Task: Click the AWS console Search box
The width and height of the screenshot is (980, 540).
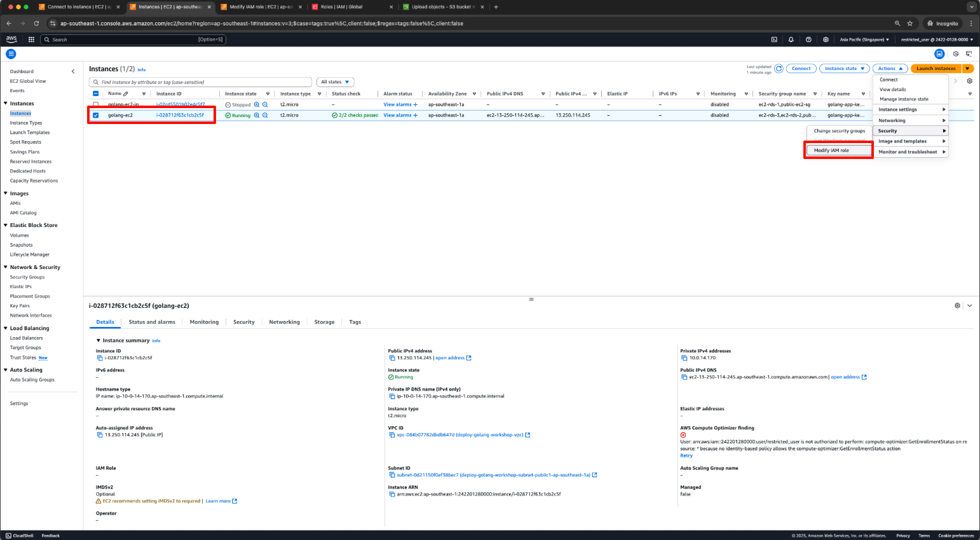Action: (133, 39)
